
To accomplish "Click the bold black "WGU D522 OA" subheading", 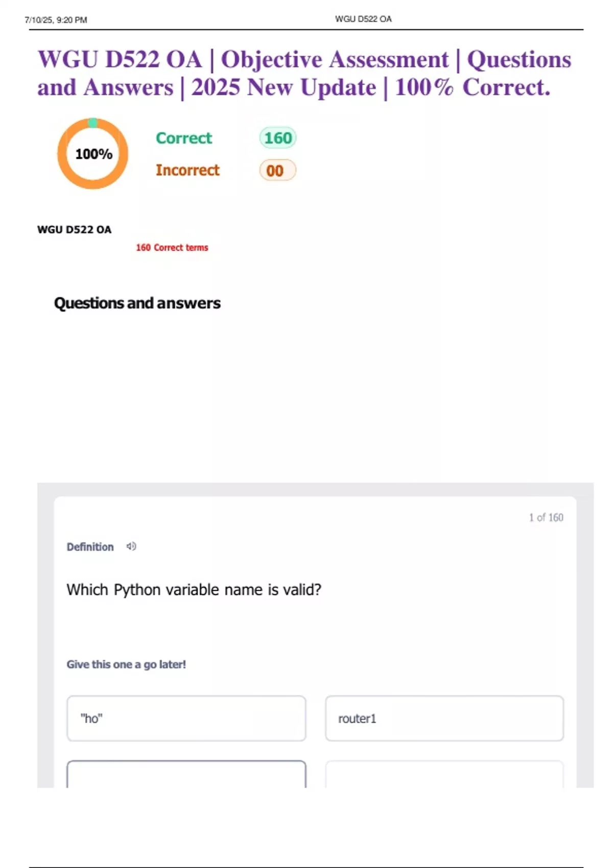I will click(x=75, y=230).
